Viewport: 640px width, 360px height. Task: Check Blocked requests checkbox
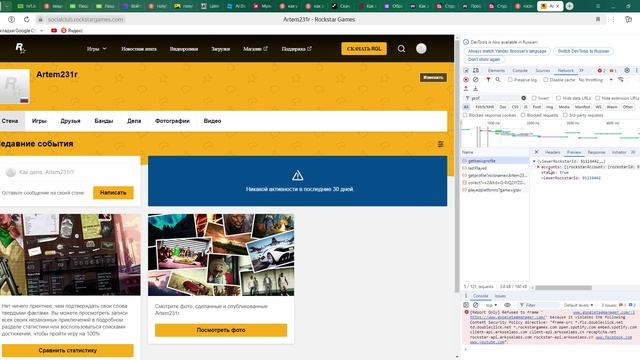(x=523, y=115)
